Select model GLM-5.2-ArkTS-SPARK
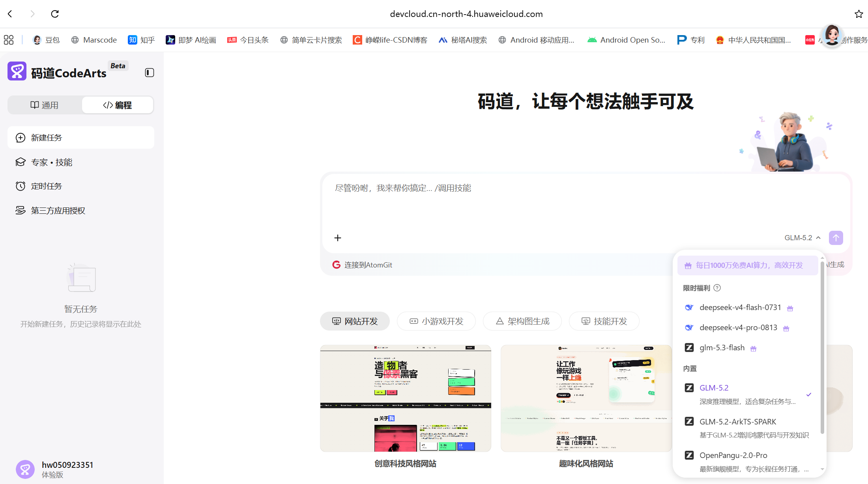868x484 pixels. click(x=748, y=428)
